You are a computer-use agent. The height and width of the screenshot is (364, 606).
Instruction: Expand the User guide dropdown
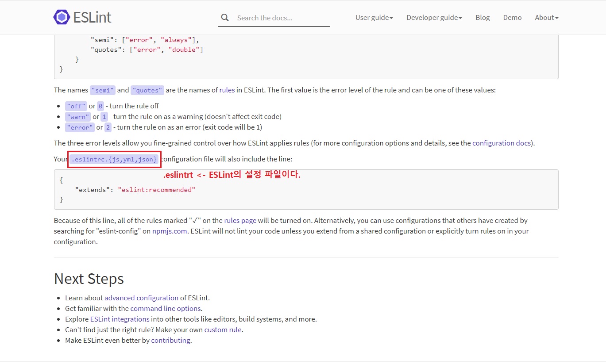click(374, 18)
